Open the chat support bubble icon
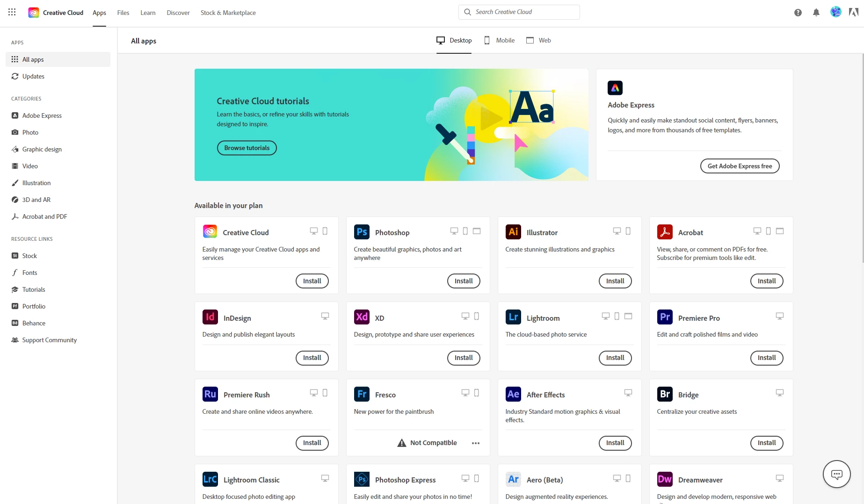 (837, 474)
